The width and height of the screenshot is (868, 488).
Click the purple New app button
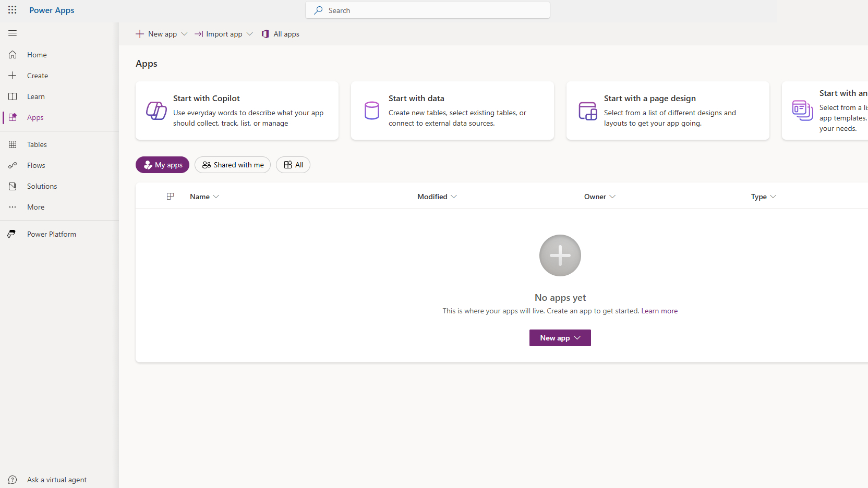click(560, 338)
